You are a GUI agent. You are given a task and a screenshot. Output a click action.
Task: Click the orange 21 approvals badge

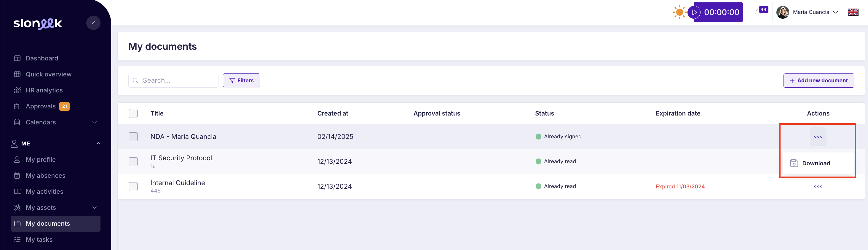tap(64, 106)
